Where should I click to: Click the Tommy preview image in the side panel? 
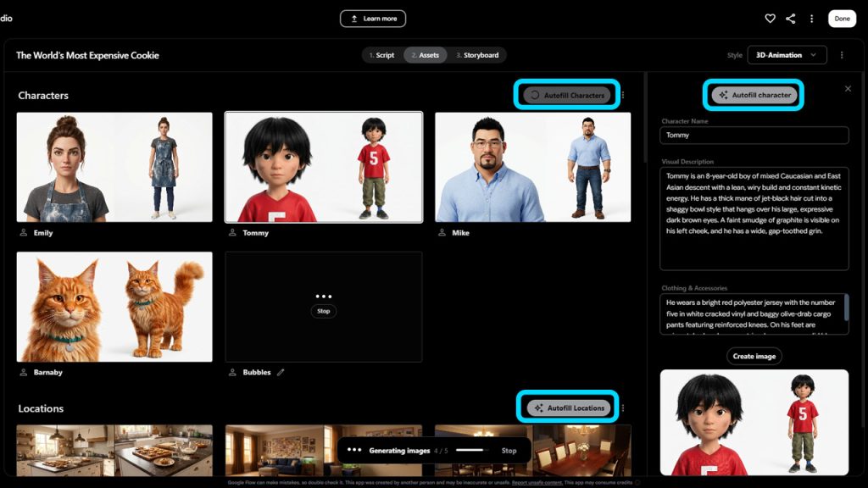(x=754, y=422)
